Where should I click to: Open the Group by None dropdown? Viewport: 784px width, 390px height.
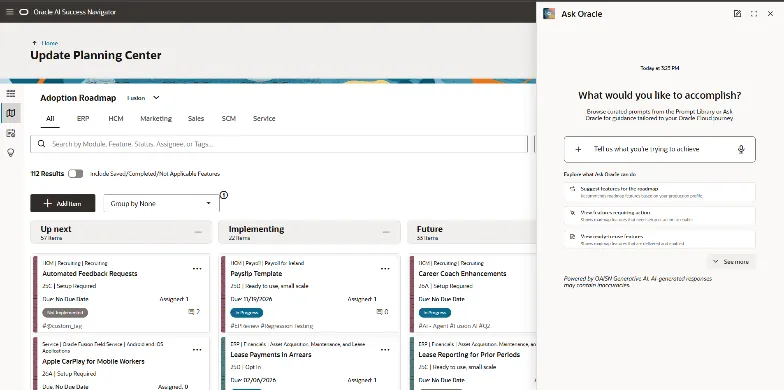click(x=162, y=204)
